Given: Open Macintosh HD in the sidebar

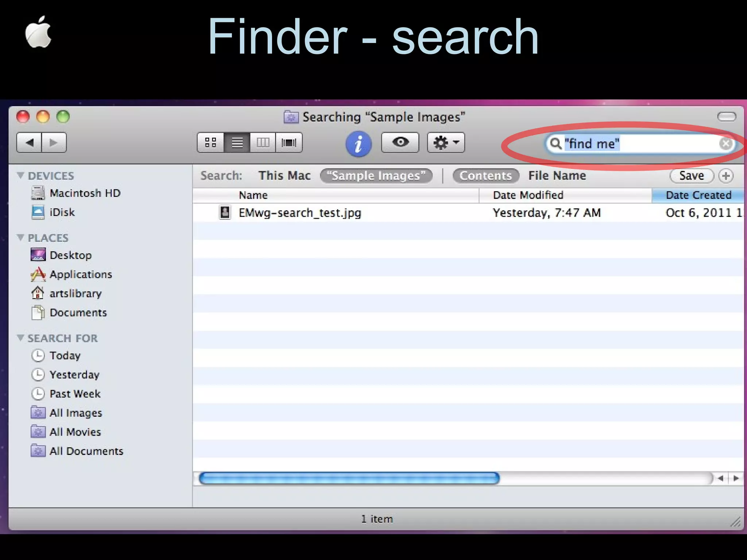Looking at the screenshot, I should 76,193.
